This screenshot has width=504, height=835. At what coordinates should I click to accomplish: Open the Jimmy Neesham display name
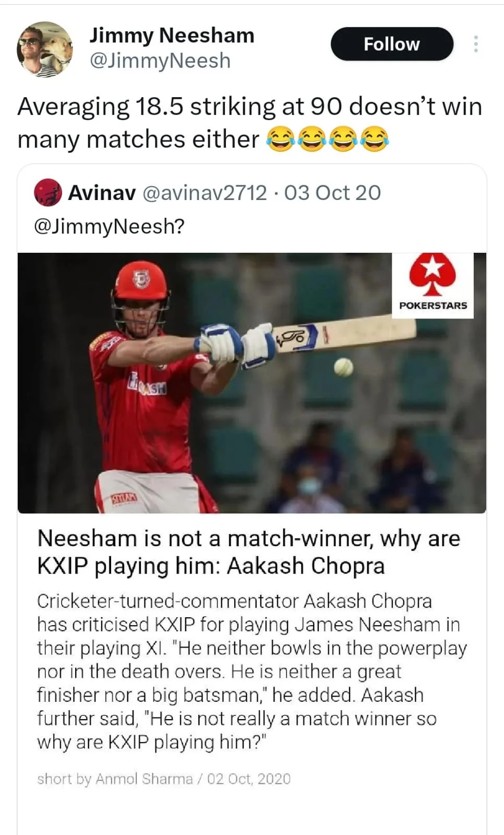pos(172,36)
